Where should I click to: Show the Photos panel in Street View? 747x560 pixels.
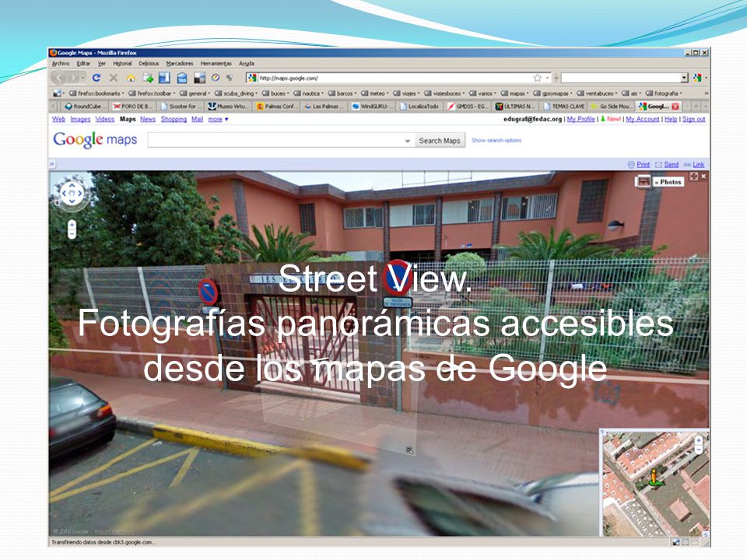(668, 182)
